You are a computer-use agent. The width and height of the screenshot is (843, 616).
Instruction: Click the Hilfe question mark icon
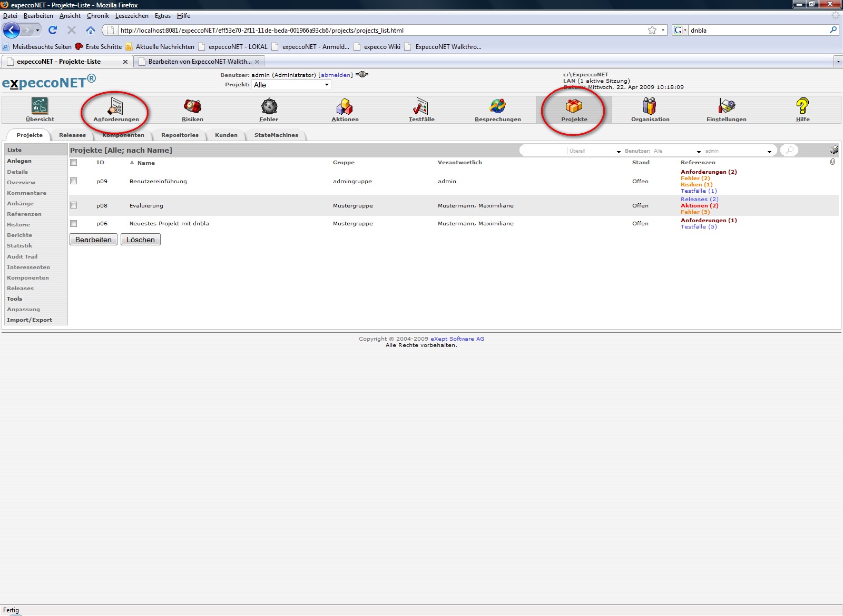(x=802, y=106)
